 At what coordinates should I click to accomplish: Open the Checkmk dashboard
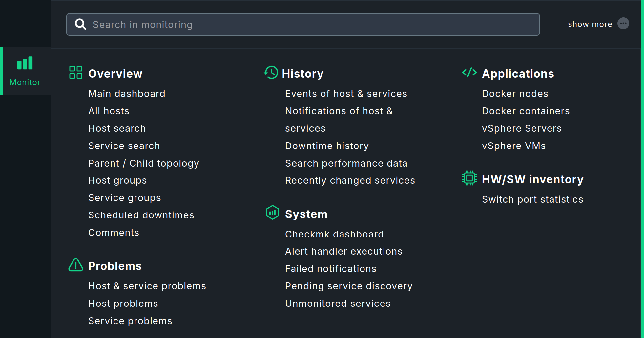point(334,234)
